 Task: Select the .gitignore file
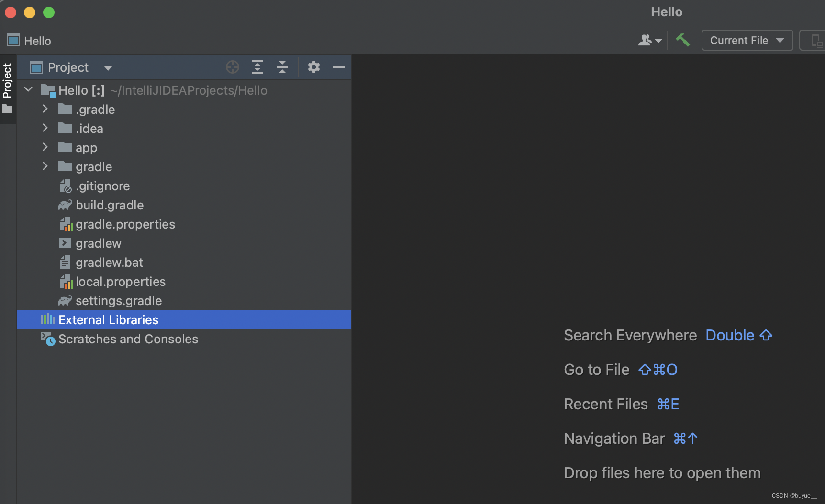pos(102,186)
